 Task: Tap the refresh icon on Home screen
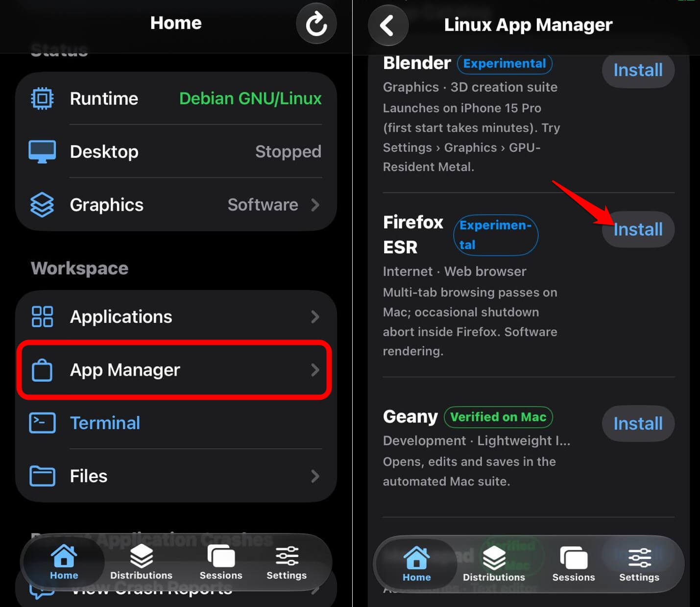pos(316,24)
